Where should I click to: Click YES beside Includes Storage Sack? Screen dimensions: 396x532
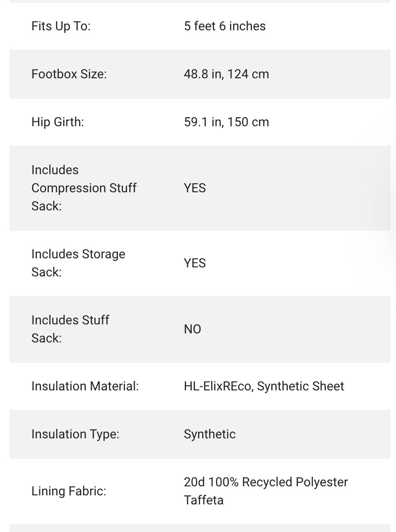point(195,263)
